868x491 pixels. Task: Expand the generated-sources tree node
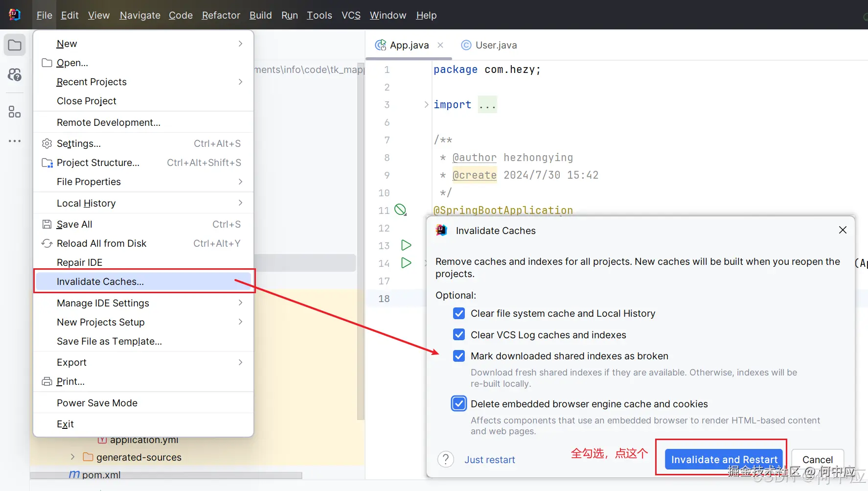click(72, 457)
